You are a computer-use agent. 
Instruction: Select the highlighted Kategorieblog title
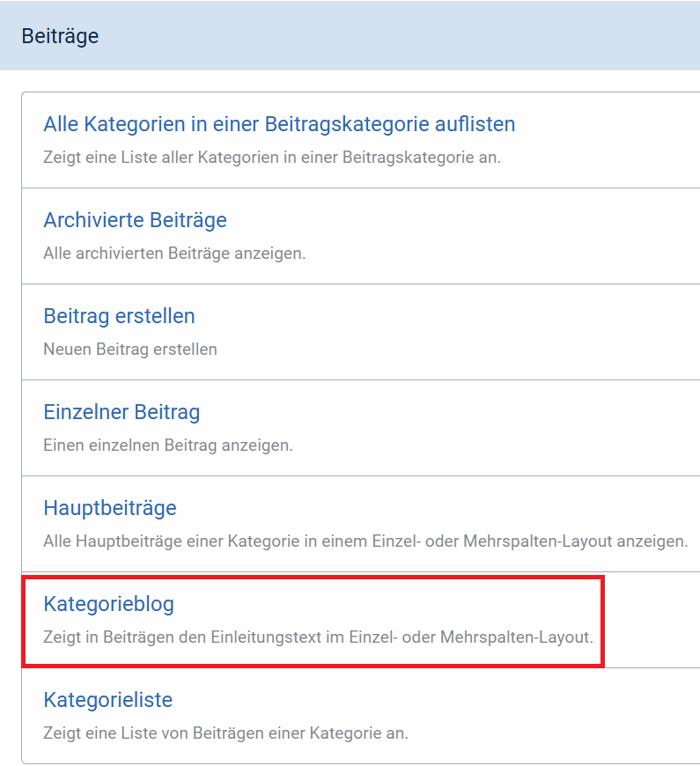click(x=109, y=604)
